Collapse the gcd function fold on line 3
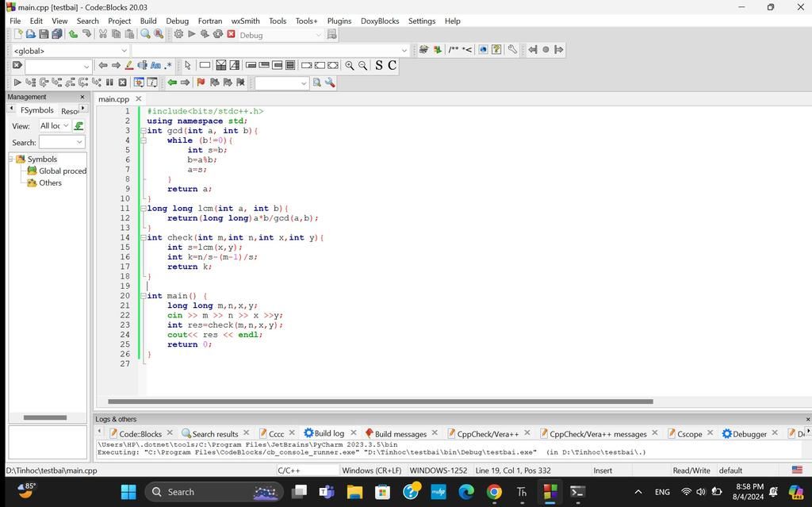 tap(143, 131)
